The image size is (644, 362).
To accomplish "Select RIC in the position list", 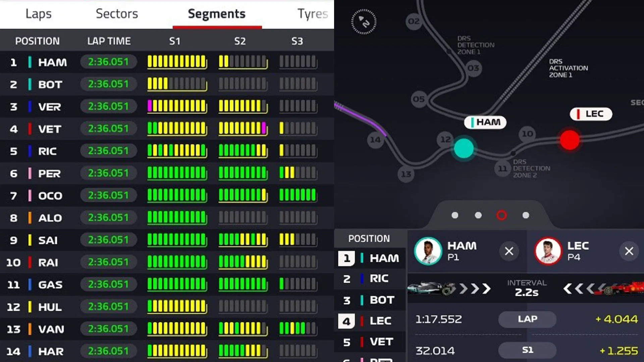I will (x=379, y=279).
